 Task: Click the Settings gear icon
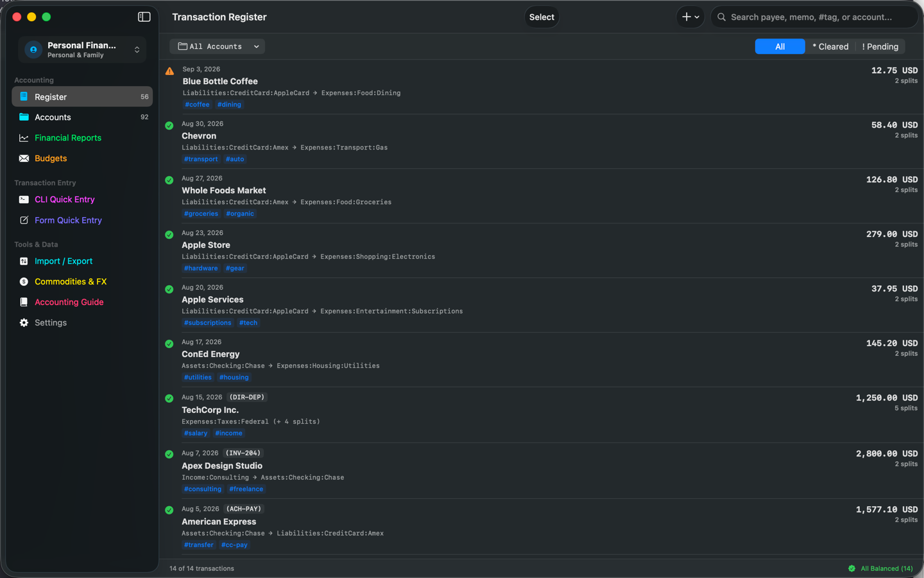point(24,322)
